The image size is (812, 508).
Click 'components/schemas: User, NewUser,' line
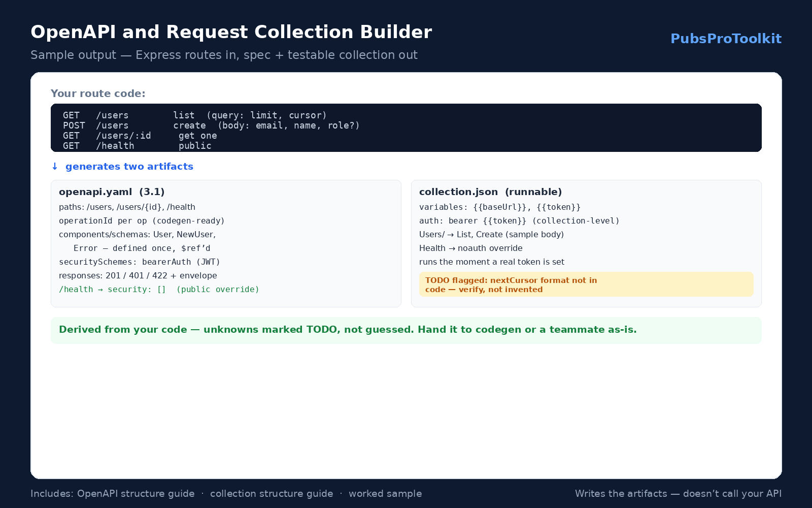click(x=138, y=235)
